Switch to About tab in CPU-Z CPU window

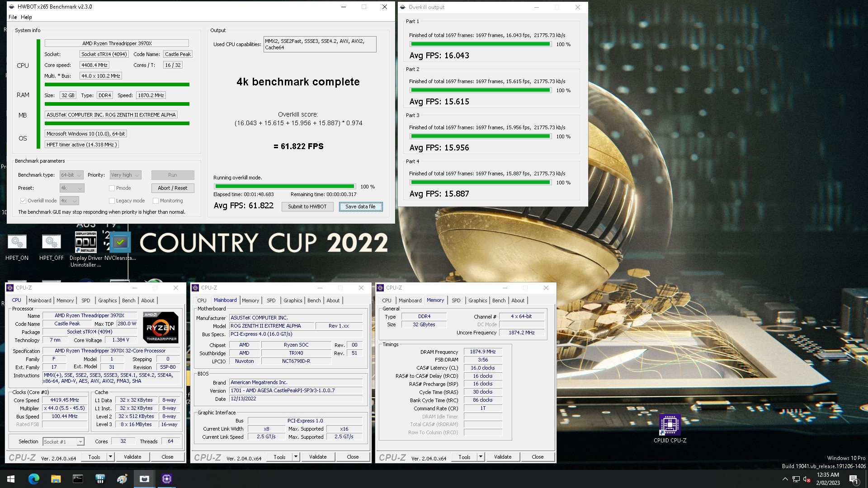click(x=148, y=300)
